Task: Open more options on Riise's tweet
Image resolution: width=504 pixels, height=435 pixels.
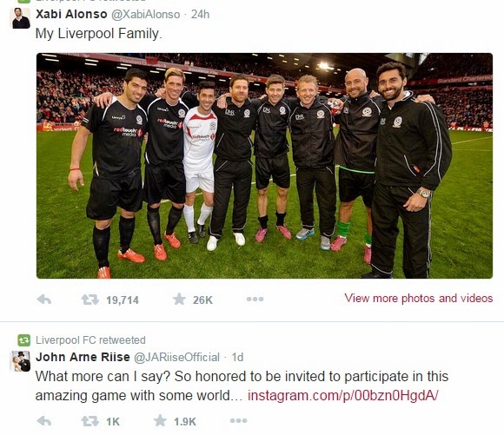Action: pyautogui.click(x=238, y=420)
